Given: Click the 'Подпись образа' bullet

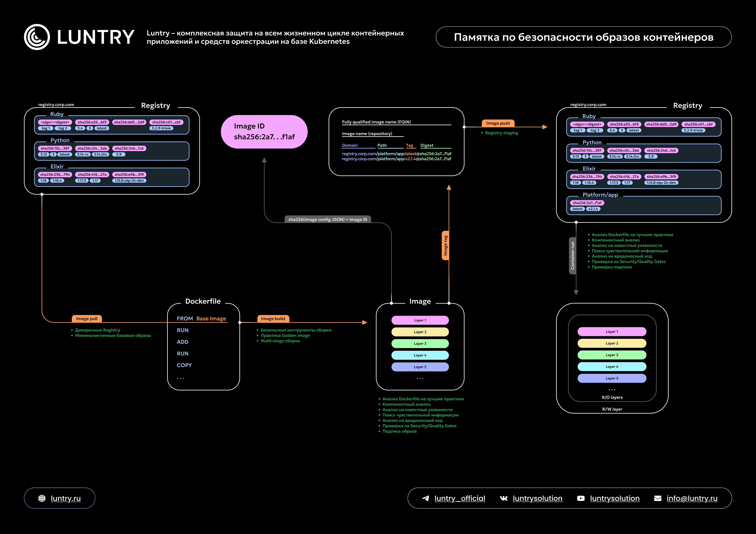Looking at the screenshot, I should click(399, 431).
